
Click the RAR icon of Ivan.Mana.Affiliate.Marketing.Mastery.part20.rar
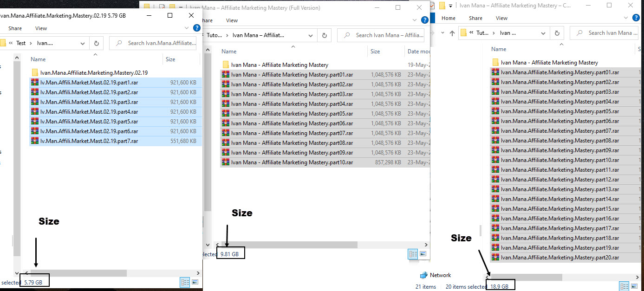coord(495,258)
